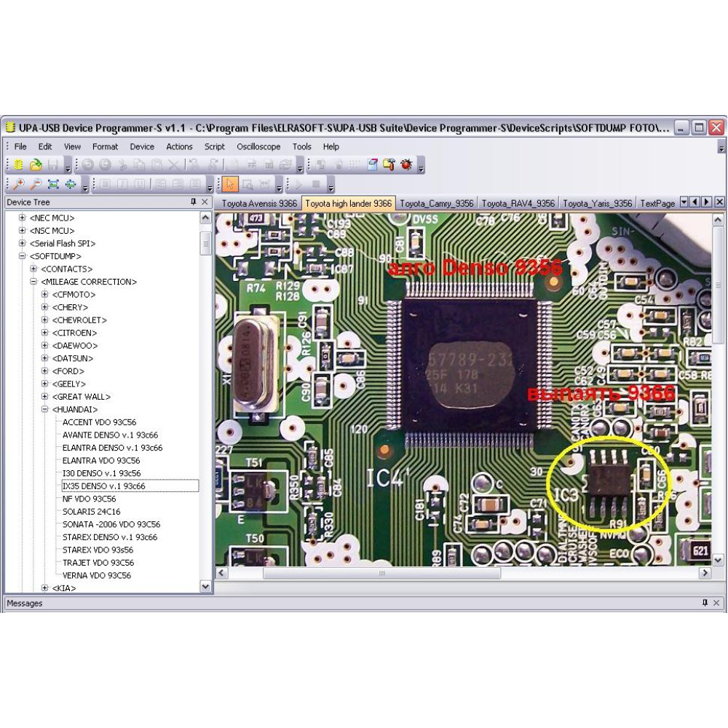Screen dimensions: 728x728
Task: Close the Messages panel
Action: coord(716,603)
